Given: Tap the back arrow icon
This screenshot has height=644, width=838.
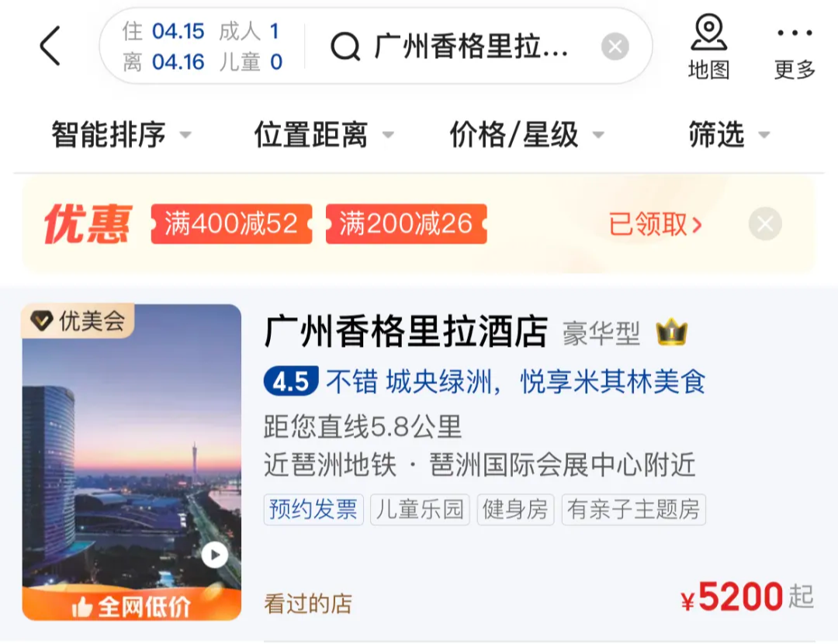Looking at the screenshot, I should (50, 46).
